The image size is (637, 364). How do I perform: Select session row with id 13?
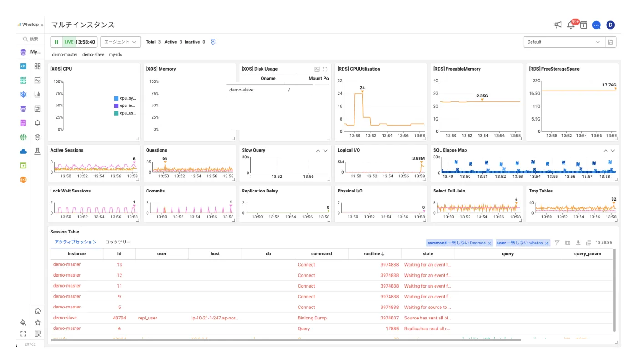(x=331, y=264)
